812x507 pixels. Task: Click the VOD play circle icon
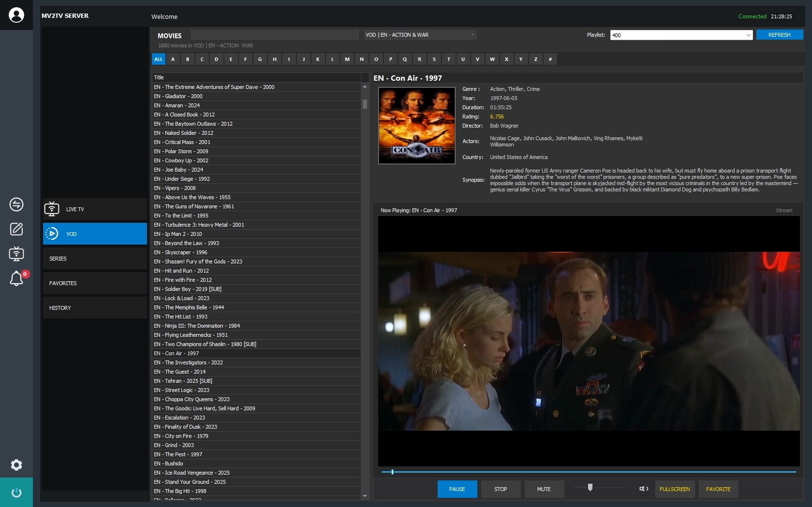click(x=52, y=234)
